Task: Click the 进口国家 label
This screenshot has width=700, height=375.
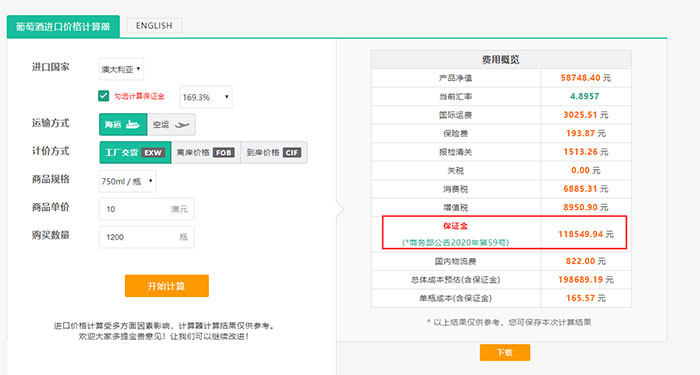Action: click(50, 67)
